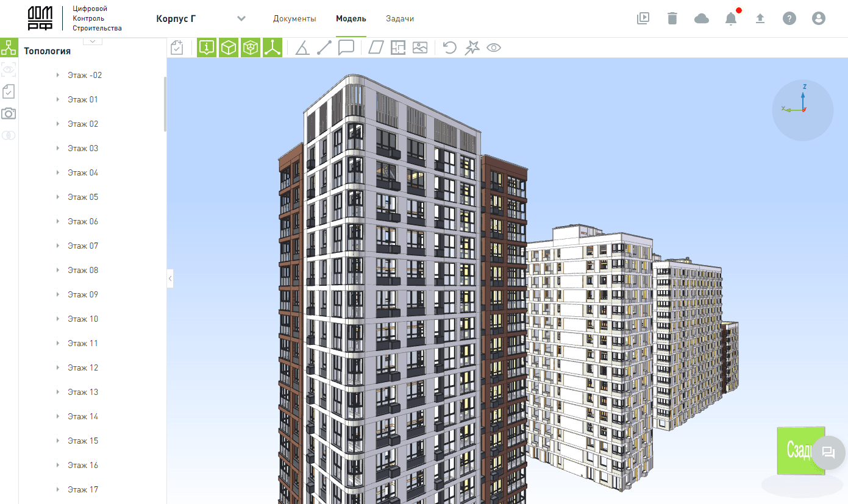Toggle visibility with the toolbar eye icon

494,48
